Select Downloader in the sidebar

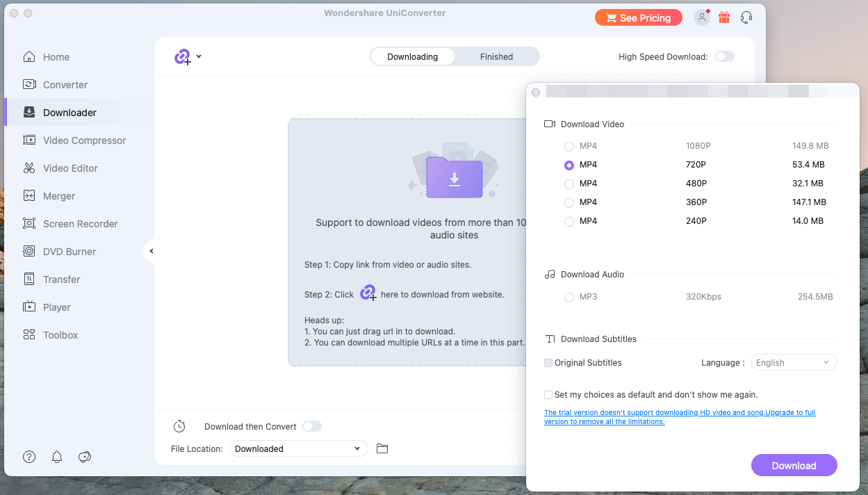click(60, 113)
